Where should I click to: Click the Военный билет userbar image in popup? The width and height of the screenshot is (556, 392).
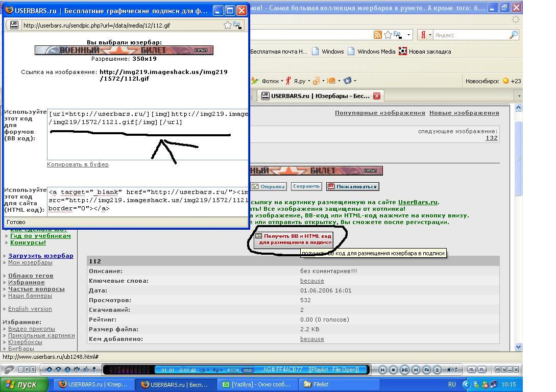124,51
